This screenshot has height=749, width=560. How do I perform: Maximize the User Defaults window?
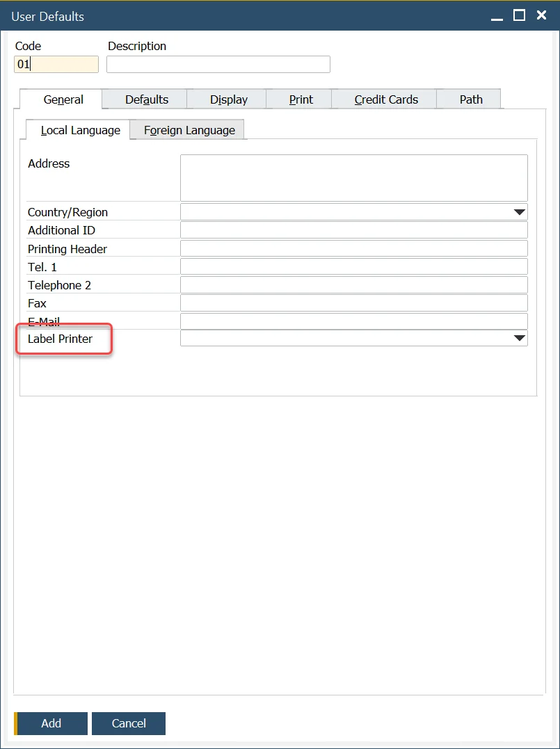point(519,15)
